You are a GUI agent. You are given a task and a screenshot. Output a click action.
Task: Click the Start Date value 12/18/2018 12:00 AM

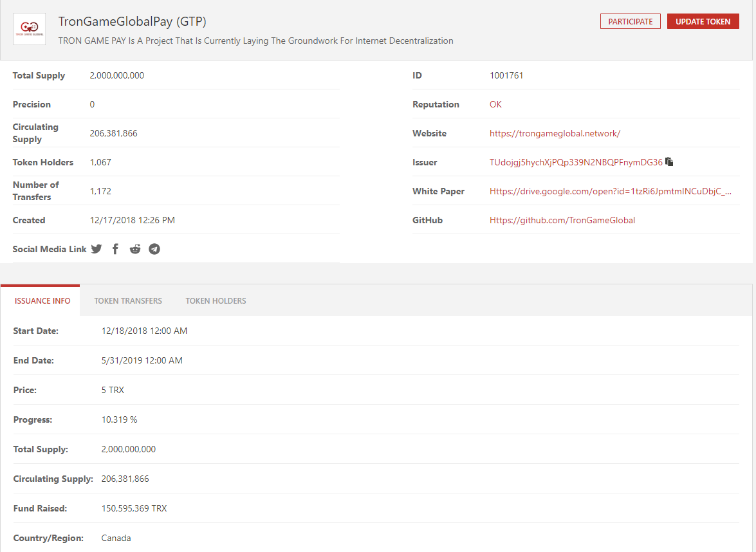click(x=144, y=331)
